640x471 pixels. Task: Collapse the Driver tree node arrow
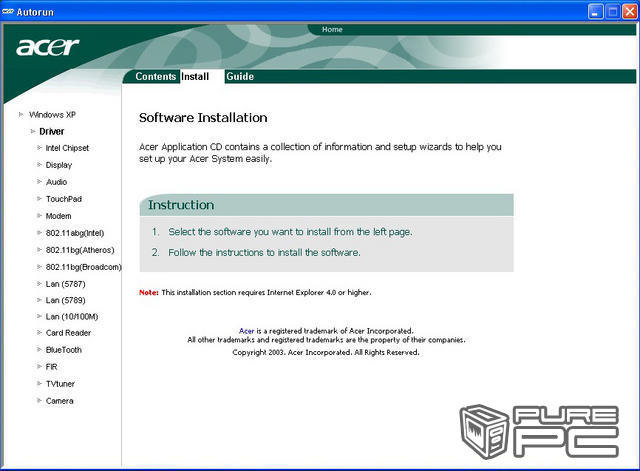(31, 131)
